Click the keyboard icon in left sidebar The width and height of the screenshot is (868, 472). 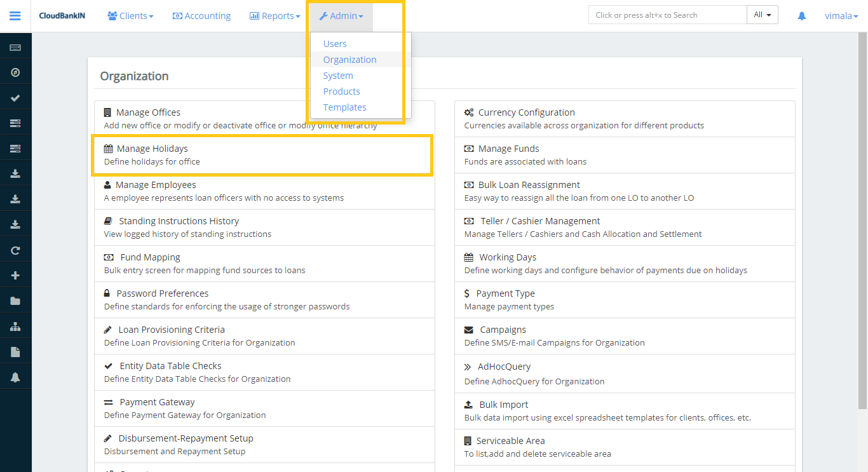click(x=15, y=48)
